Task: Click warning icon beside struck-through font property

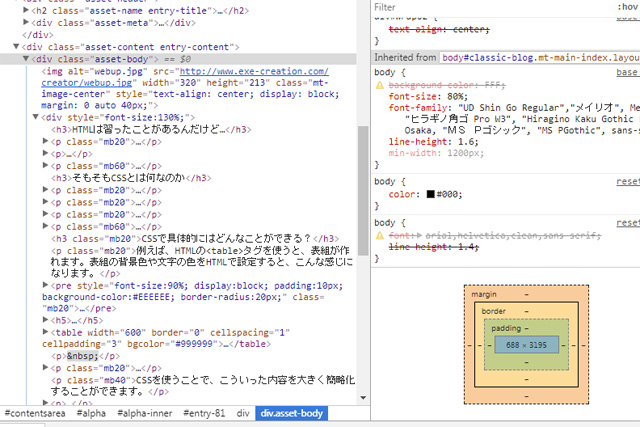Action: tap(380, 235)
